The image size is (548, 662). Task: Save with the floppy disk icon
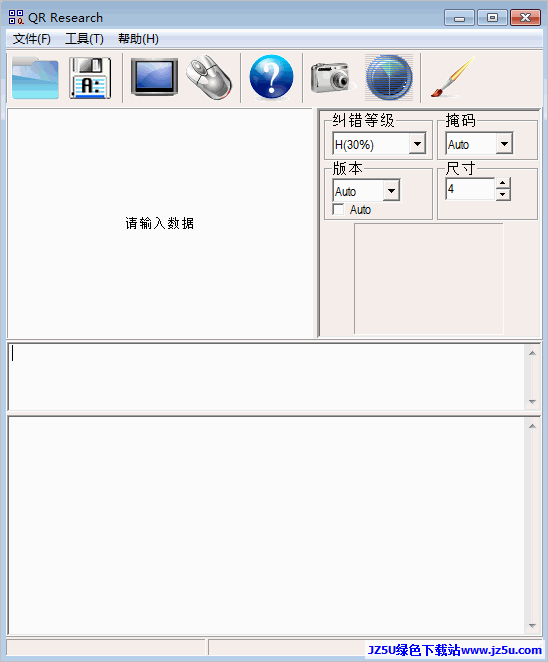tap(90, 78)
